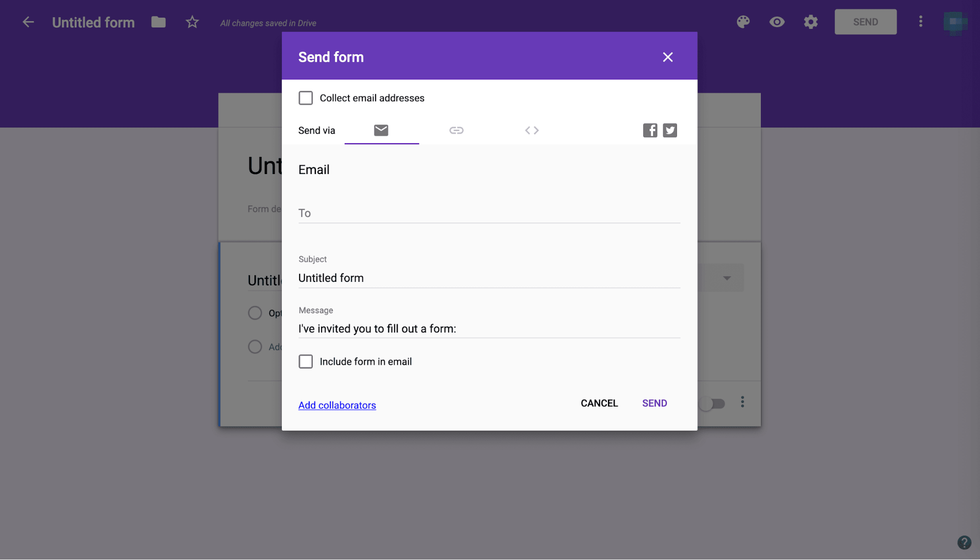This screenshot has width=980, height=560.
Task: Click Add collaborators link
Action: tap(337, 405)
